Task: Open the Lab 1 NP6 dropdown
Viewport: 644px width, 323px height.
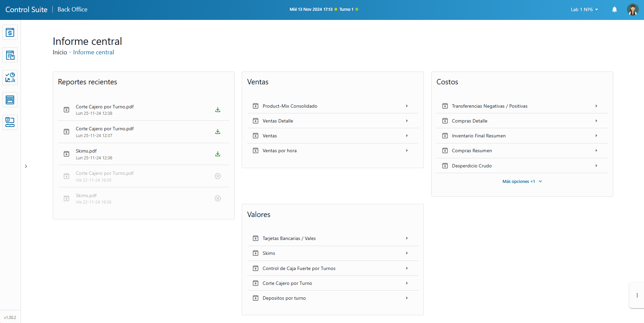Action: click(584, 9)
